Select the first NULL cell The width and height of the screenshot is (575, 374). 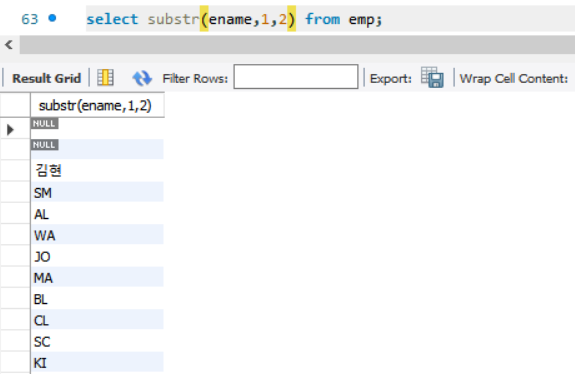point(97,128)
